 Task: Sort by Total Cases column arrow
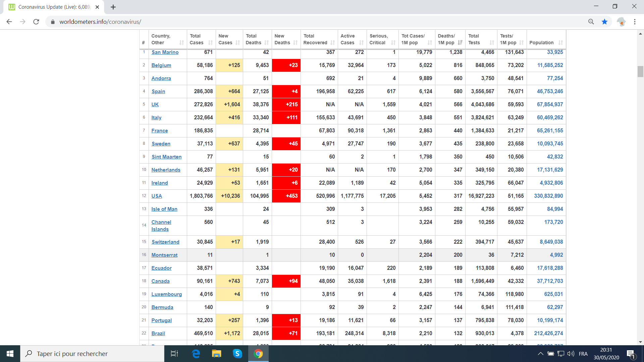210,43
